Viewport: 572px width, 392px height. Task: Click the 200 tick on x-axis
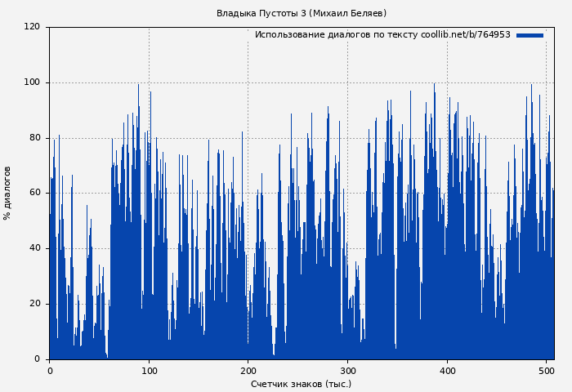[x=248, y=371]
